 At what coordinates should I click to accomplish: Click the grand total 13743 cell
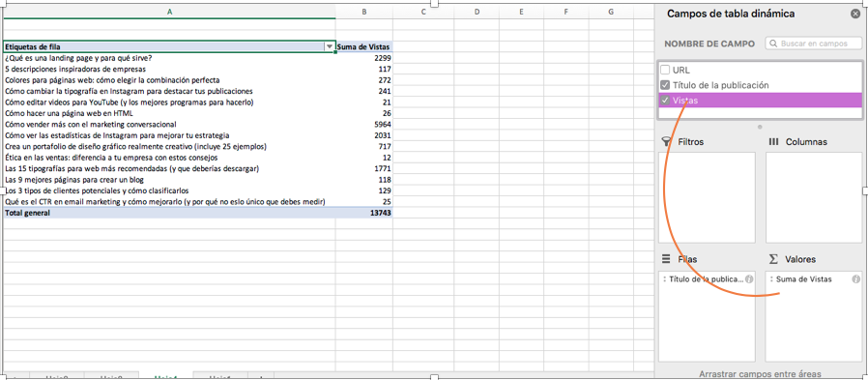coord(364,213)
